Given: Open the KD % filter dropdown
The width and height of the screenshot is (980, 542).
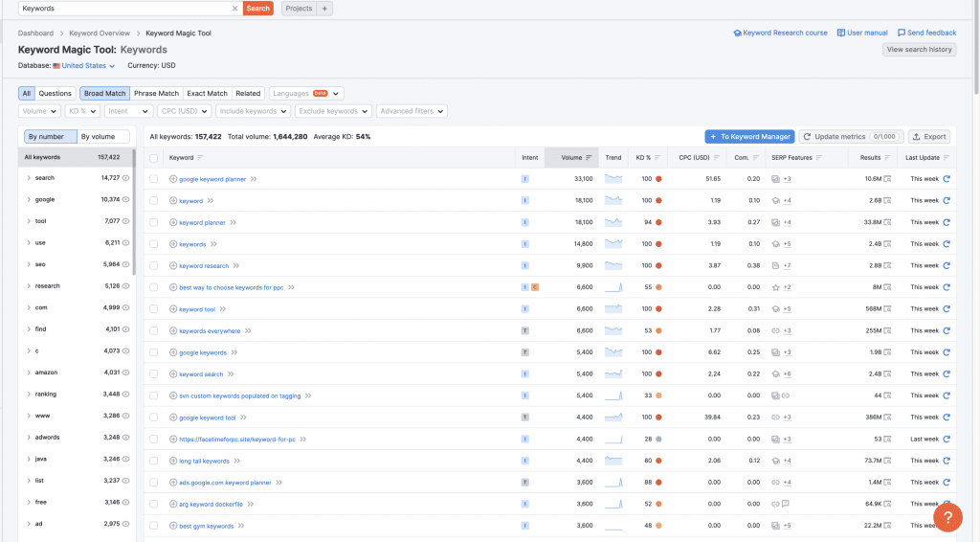Looking at the screenshot, I should pyautogui.click(x=82, y=111).
